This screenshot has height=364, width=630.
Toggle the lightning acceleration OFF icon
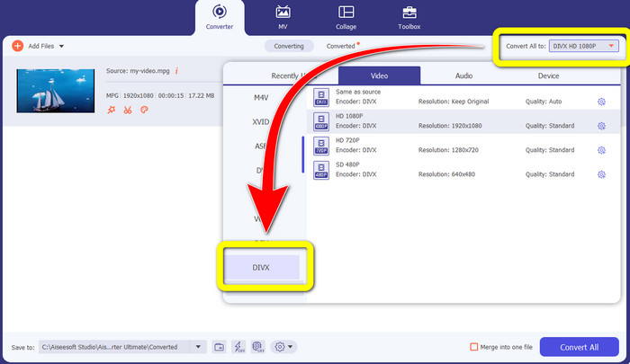point(239,347)
